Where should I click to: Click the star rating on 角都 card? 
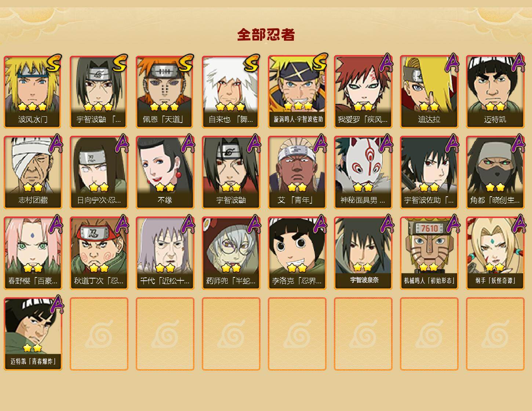(495, 188)
